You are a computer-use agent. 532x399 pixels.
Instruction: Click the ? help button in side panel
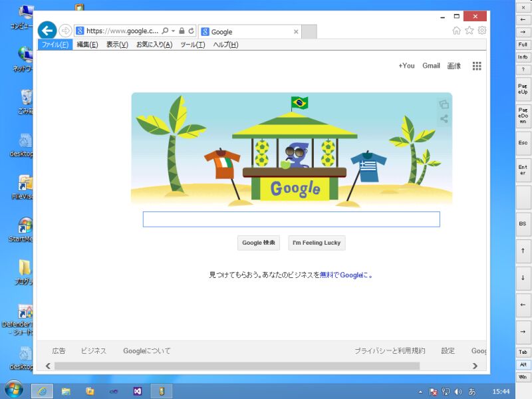[523, 70]
